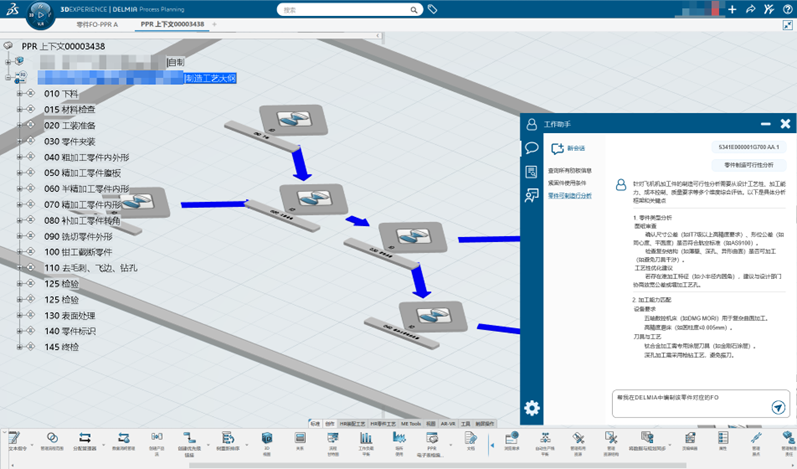Click the tools icon left of the help icon

point(769,9)
